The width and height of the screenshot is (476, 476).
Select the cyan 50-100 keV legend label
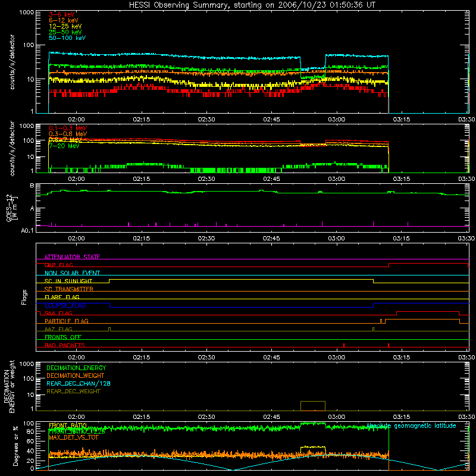(x=67, y=38)
